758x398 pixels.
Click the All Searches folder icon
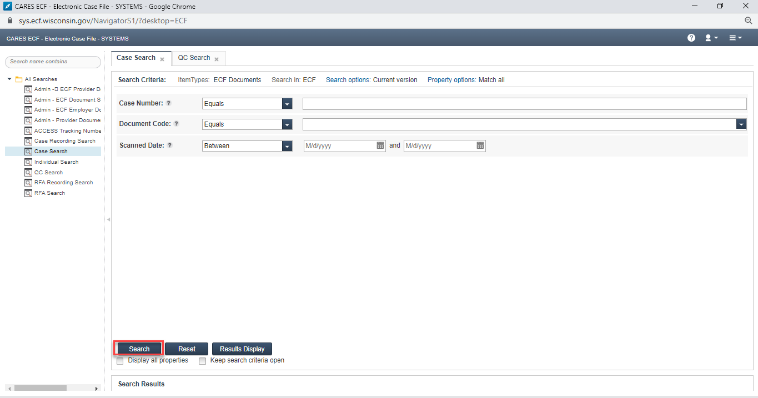[19, 79]
